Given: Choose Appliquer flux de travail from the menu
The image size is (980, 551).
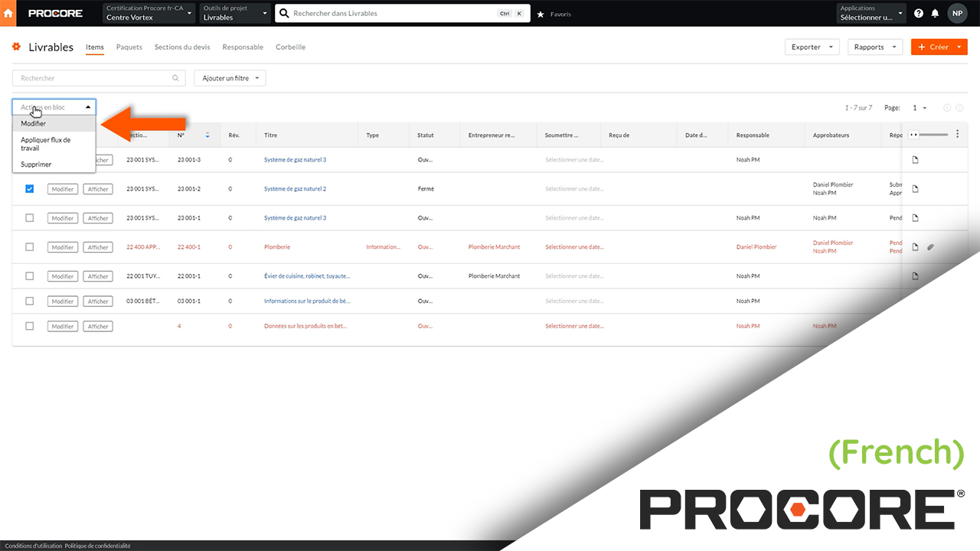Looking at the screenshot, I should (x=54, y=144).
